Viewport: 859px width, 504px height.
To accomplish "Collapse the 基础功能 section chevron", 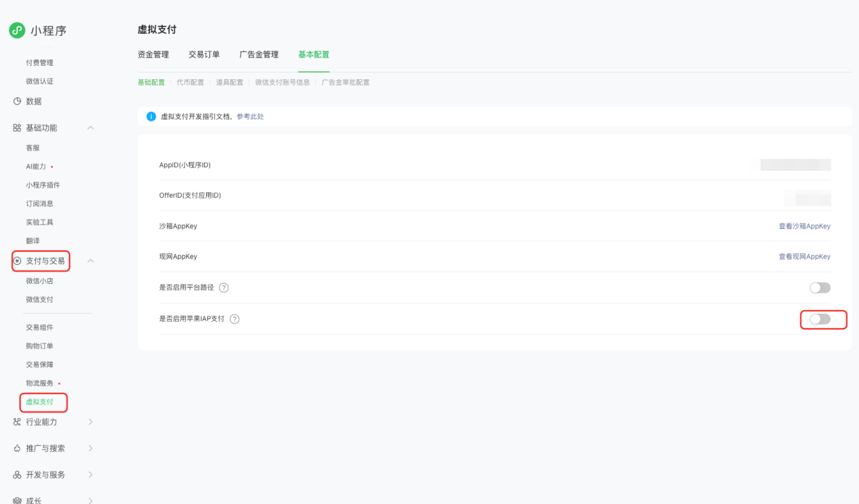I will pyautogui.click(x=91, y=128).
